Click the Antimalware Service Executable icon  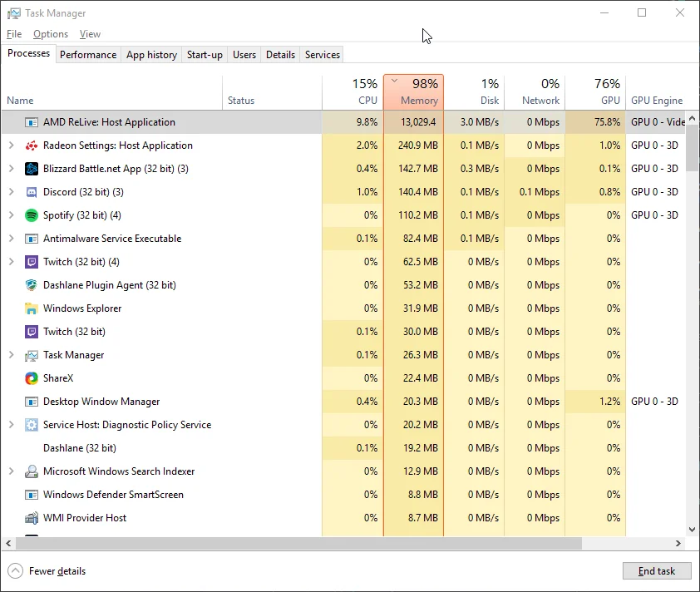click(x=32, y=239)
